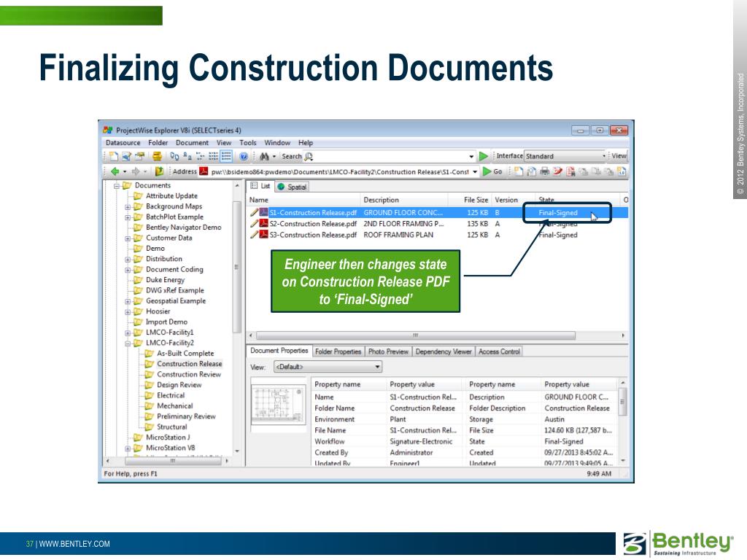This screenshot has width=747, height=560.
Task: Sort by the File Size column header
Action: click(469, 200)
